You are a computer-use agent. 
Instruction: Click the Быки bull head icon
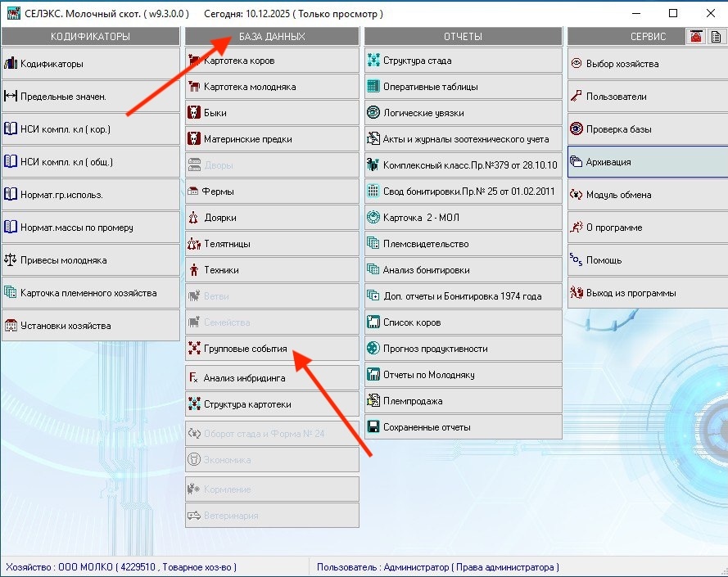tap(194, 113)
